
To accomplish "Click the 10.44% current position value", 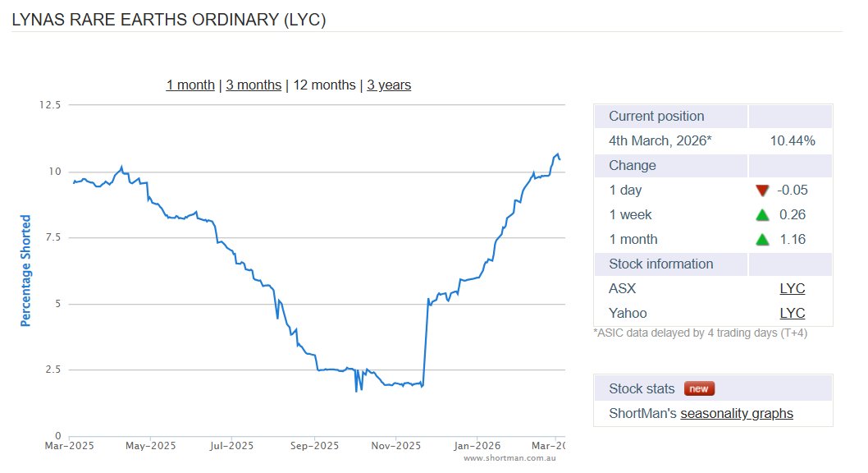I will click(x=792, y=140).
